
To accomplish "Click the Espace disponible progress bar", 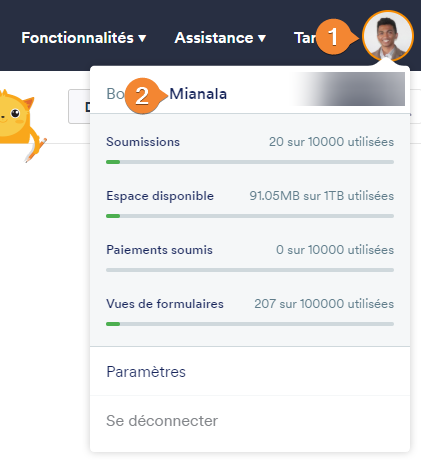I will tap(250, 216).
